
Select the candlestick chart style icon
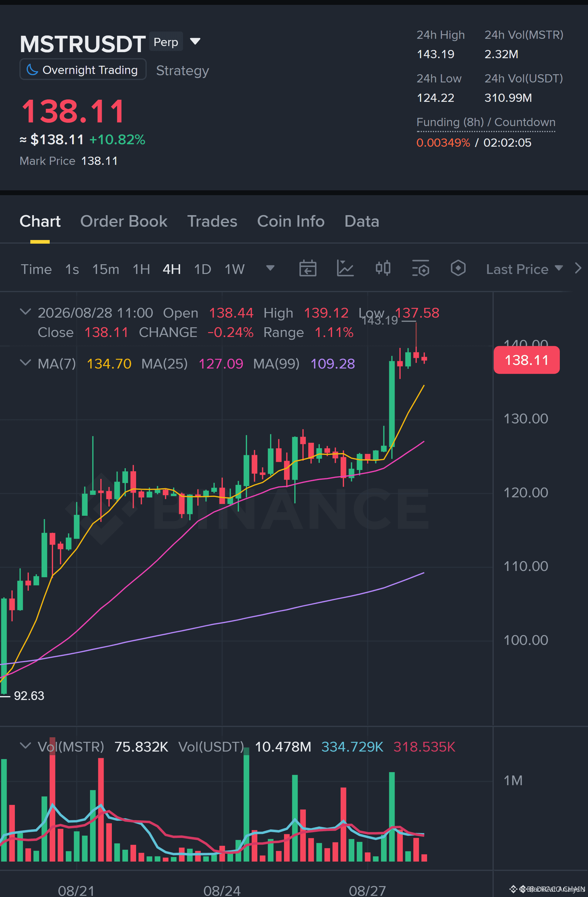[383, 268]
